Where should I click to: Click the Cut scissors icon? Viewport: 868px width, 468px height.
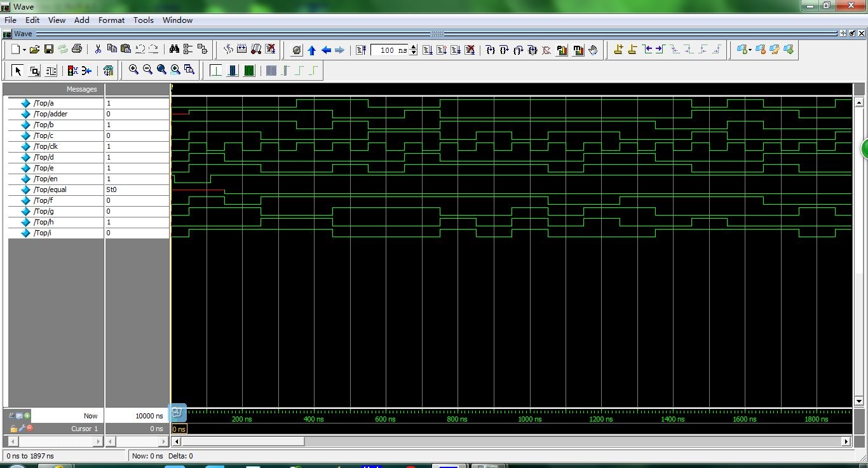pos(98,50)
